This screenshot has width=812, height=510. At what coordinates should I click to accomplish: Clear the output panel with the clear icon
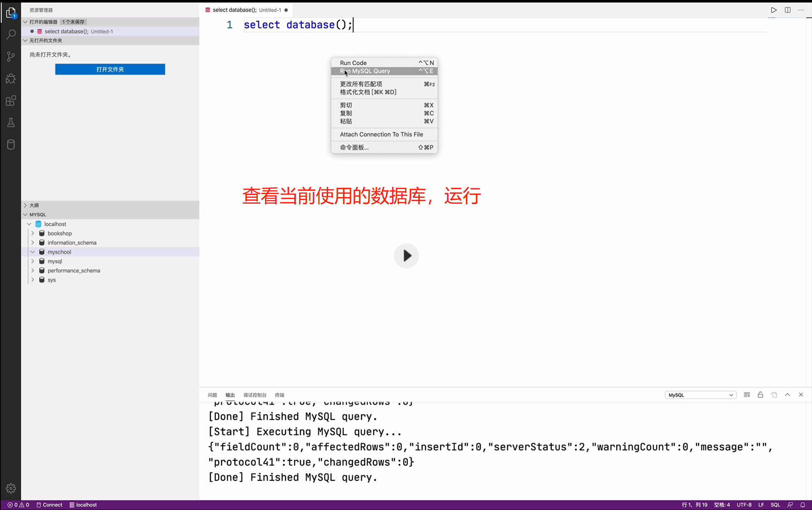(x=747, y=395)
